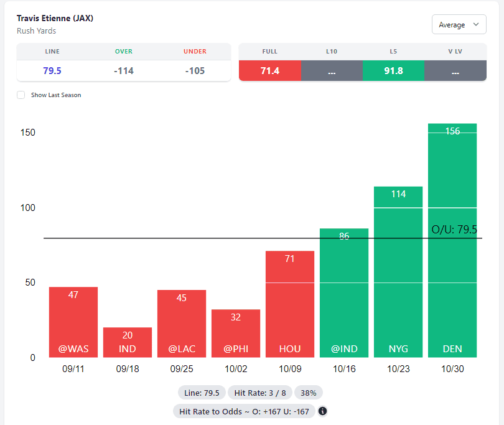
Task: Click the Line: 79.5 pill below chart
Action: tap(202, 393)
